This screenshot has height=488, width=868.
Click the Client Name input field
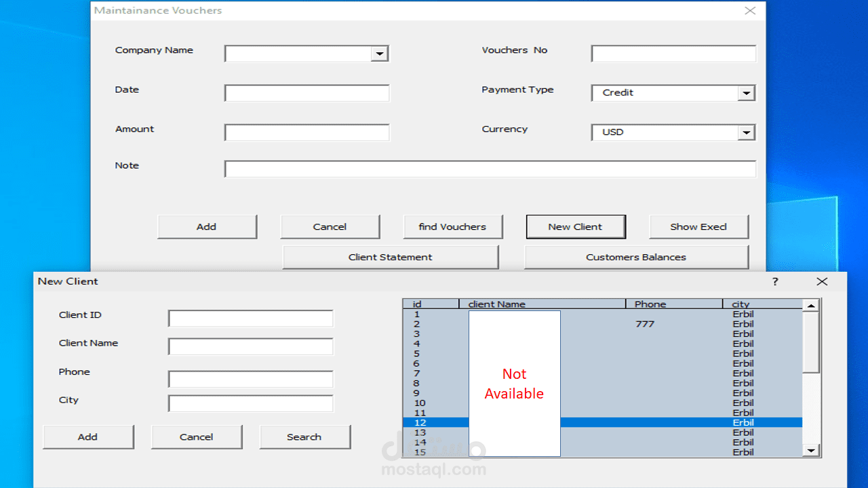point(251,347)
